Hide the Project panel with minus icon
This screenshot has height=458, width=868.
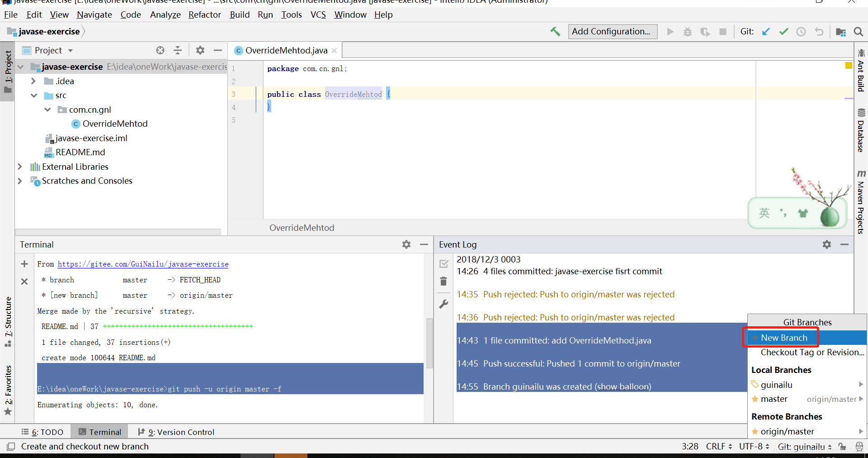coord(218,50)
